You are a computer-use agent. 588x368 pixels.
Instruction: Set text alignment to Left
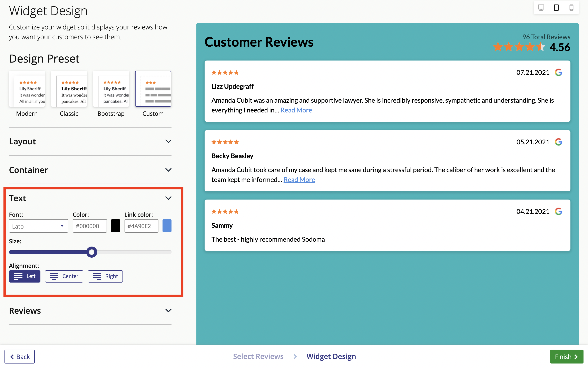pyautogui.click(x=25, y=276)
